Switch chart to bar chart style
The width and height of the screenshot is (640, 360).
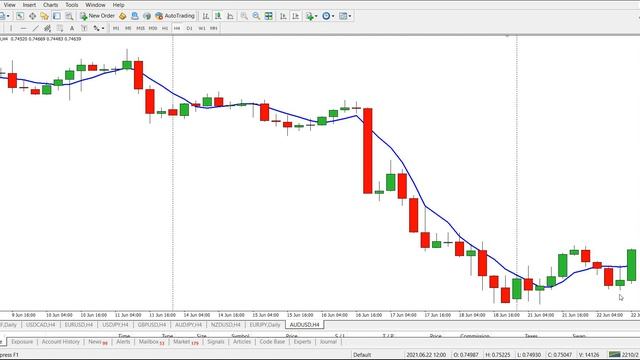[206, 16]
